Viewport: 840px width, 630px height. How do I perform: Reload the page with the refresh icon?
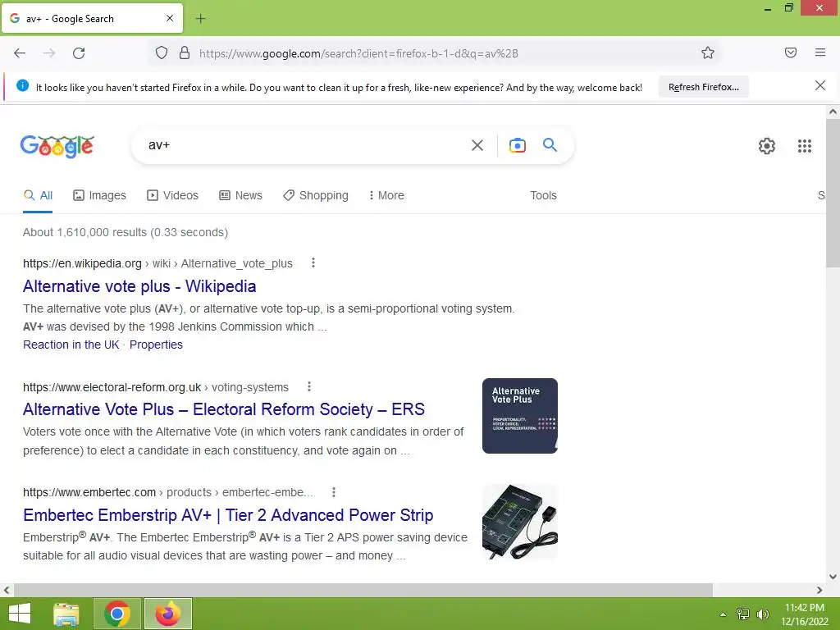click(79, 53)
